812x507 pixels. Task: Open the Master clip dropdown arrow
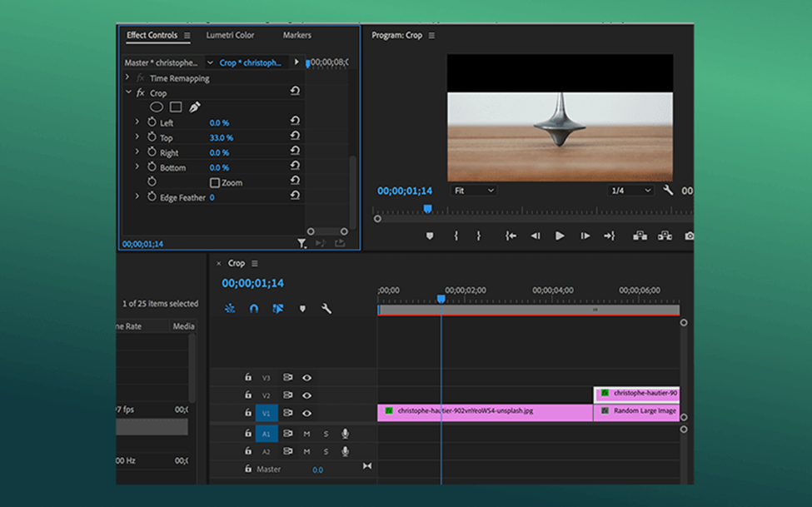(210, 62)
